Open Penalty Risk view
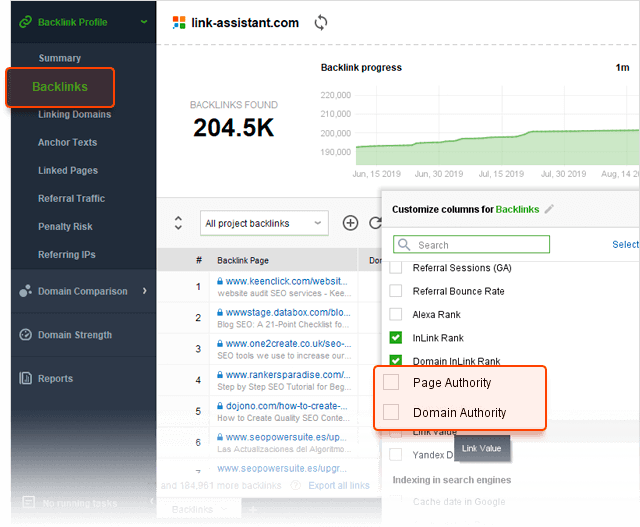This screenshot has width=640, height=527. click(65, 227)
